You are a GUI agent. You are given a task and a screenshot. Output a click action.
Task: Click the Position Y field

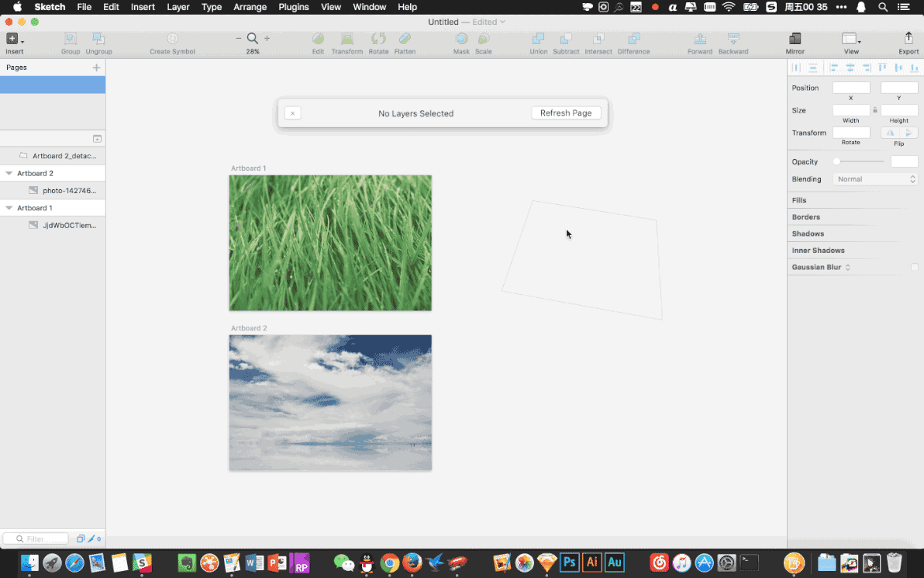point(898,88)
